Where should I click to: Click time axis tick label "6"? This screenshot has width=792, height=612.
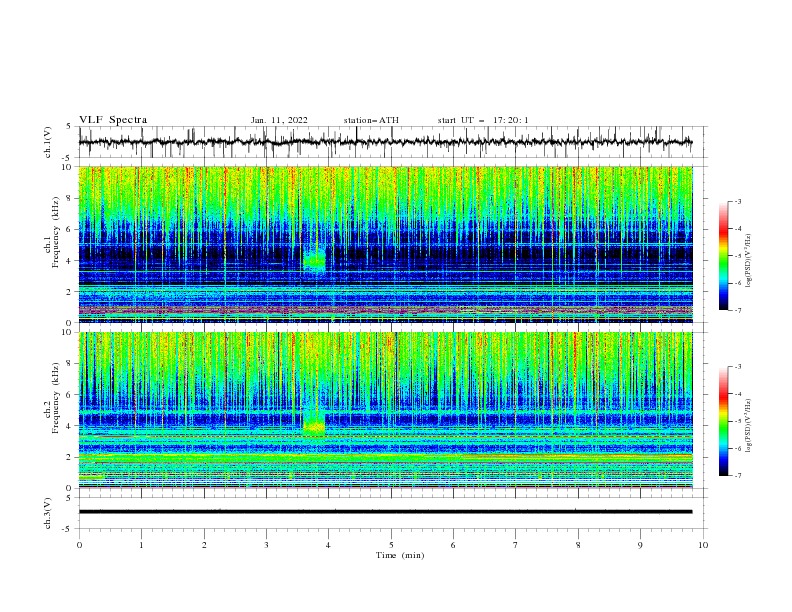click(x=453, y=545)
